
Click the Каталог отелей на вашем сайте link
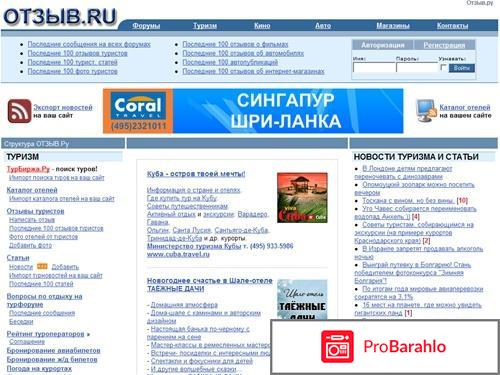465,107
